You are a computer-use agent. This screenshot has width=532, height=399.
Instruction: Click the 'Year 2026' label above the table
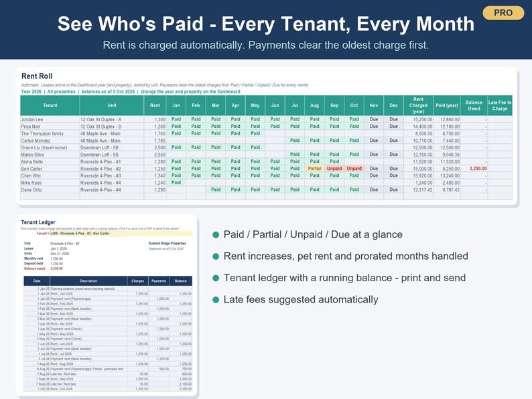click(31, 92)
